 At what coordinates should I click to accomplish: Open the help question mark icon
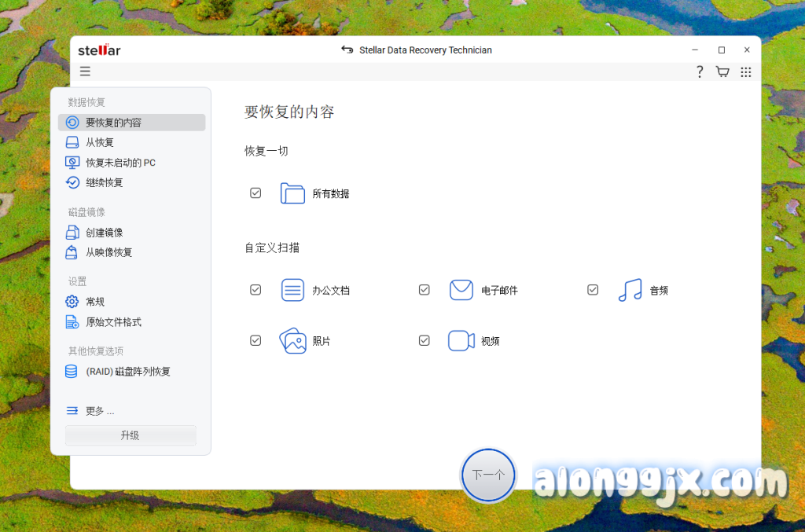(x=699, y=72)
